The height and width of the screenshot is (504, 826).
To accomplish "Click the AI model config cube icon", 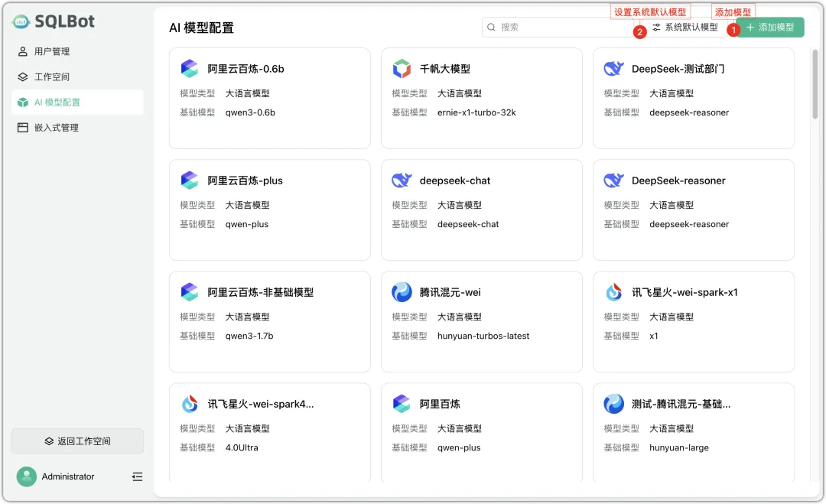I will click(23, 102).
